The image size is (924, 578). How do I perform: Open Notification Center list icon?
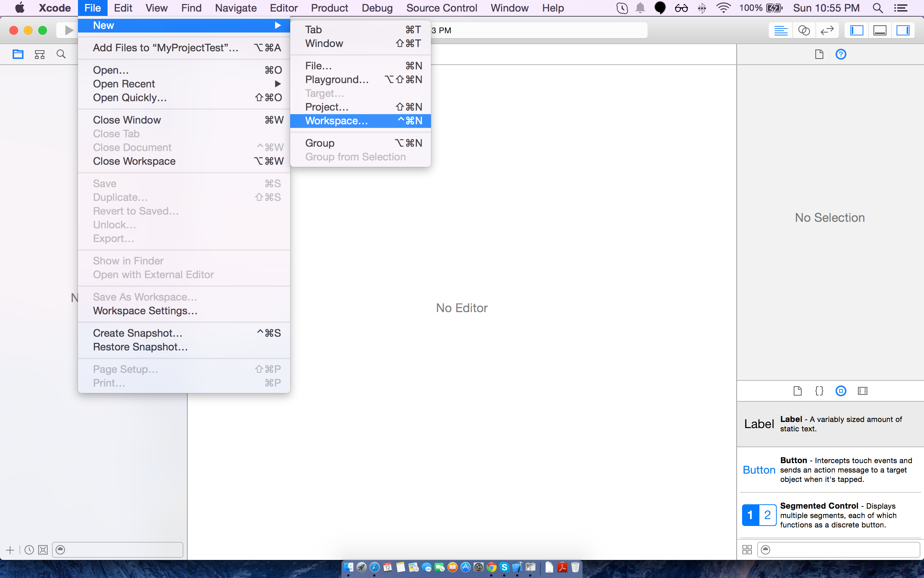point(902,8)
